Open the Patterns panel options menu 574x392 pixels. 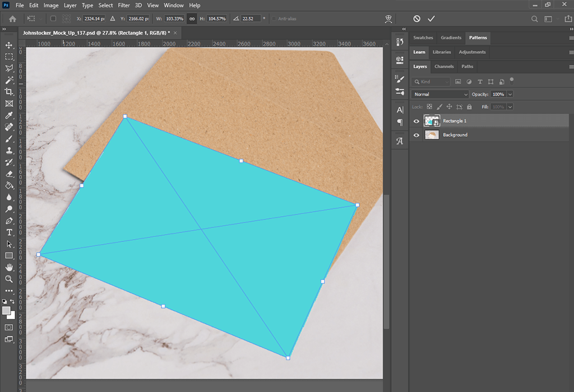coord(571,38)
